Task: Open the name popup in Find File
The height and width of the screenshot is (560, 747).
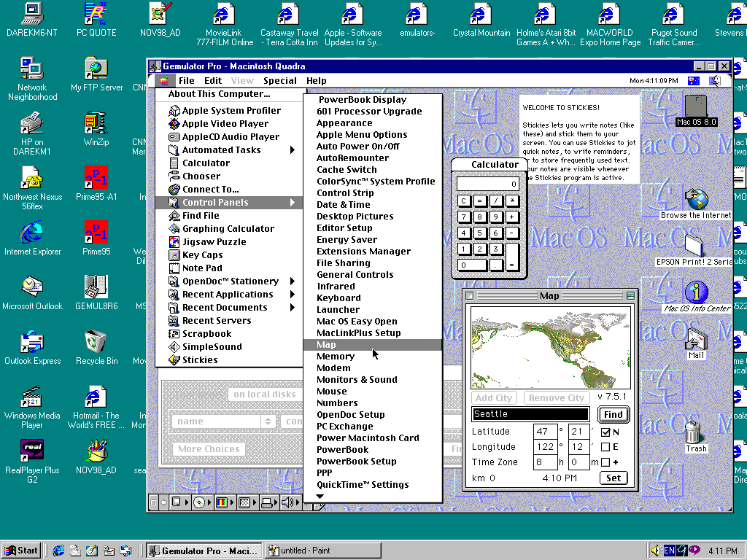Action: [222, 421]
